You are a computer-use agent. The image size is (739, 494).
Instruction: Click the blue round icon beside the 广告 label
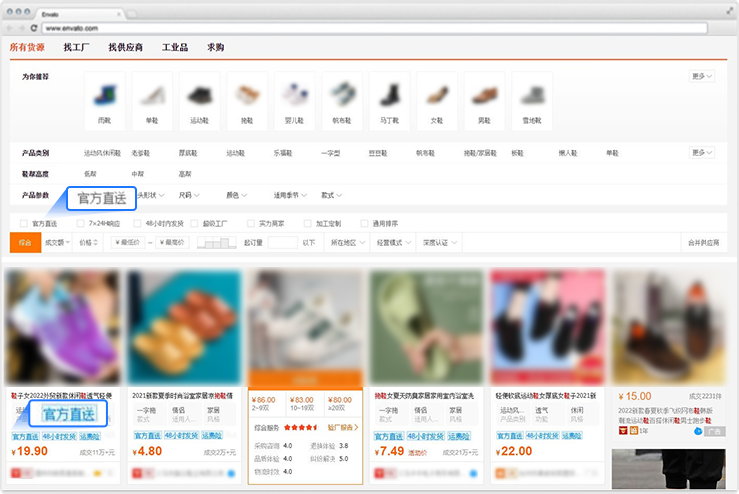coord(698,431)
